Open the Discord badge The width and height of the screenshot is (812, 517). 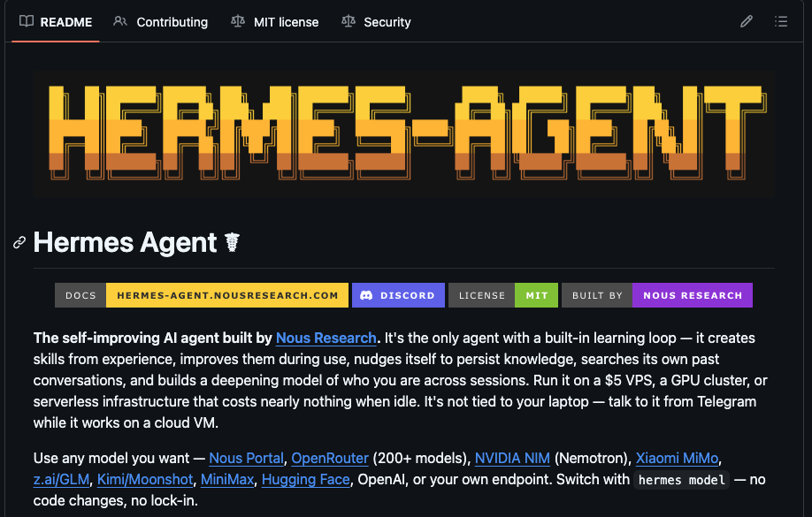(x=398, y=295)
